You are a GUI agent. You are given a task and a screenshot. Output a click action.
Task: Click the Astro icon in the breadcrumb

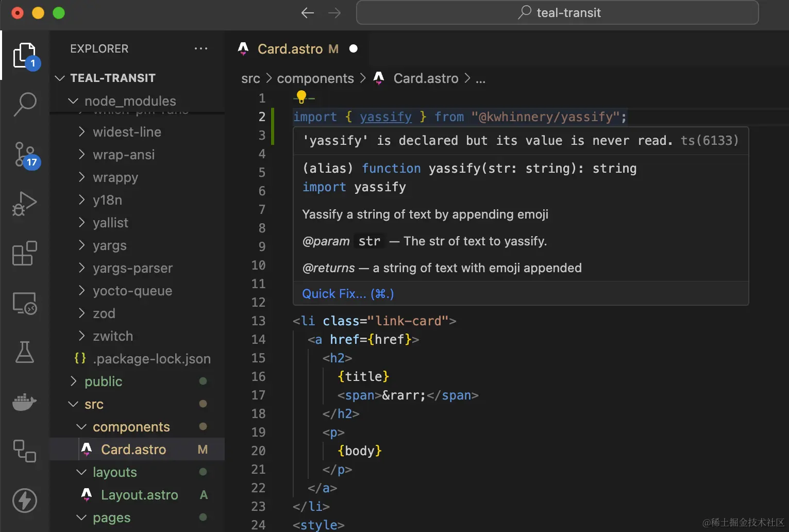tap(379, 78)
